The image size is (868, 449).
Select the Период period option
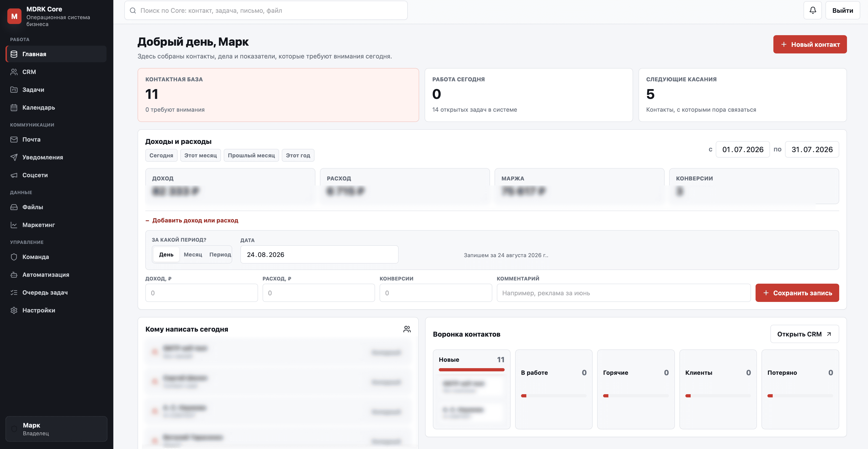(x=220, y=255)
